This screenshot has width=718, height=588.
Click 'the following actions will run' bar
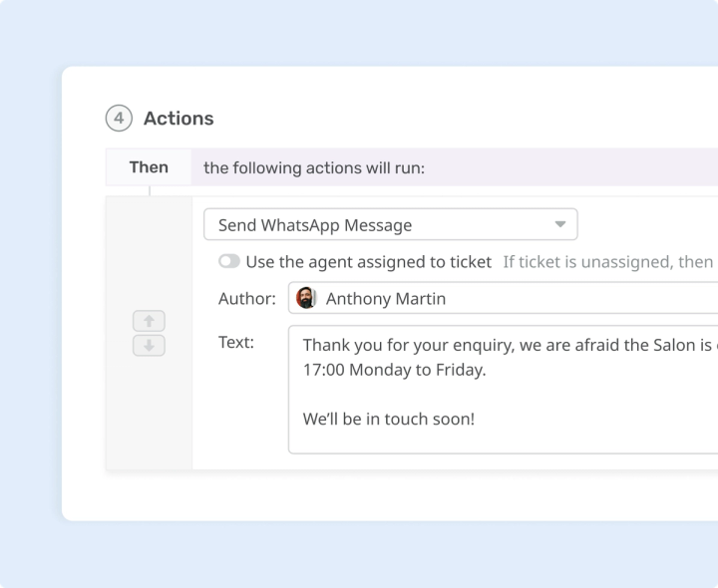pyautogui.click(x=455, y=167)
